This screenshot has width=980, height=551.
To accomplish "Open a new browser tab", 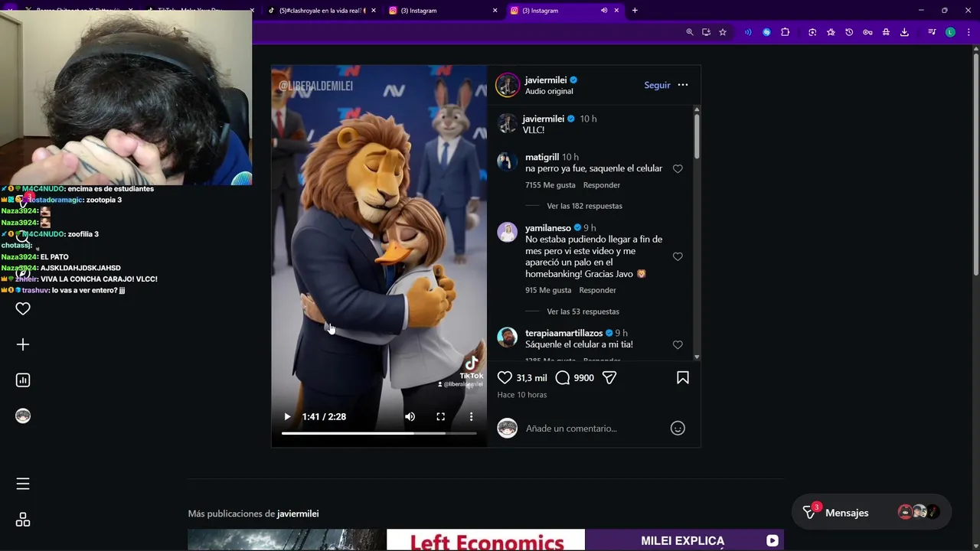I will point(635,11).
